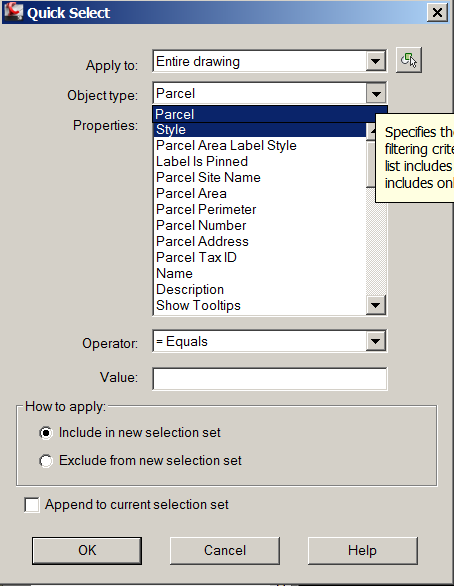Choose the Name property
The height and width of the screenshot is (586, 454).
(260, 274)
